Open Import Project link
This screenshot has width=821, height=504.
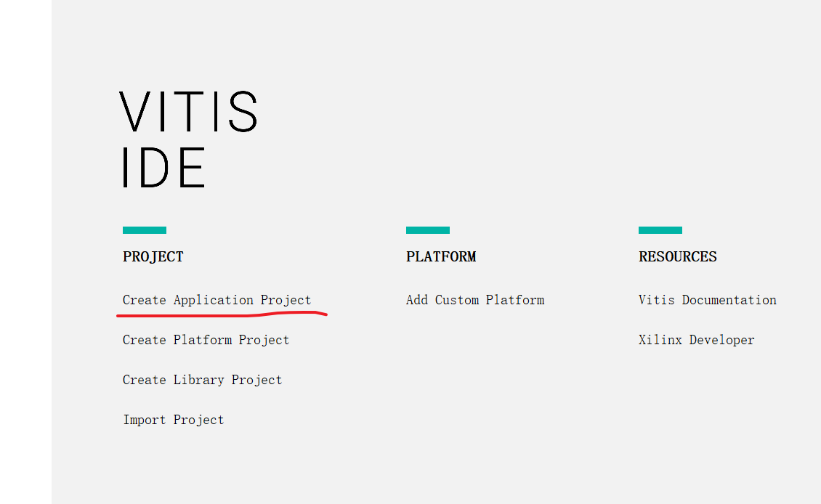click(x=174, y=420)
